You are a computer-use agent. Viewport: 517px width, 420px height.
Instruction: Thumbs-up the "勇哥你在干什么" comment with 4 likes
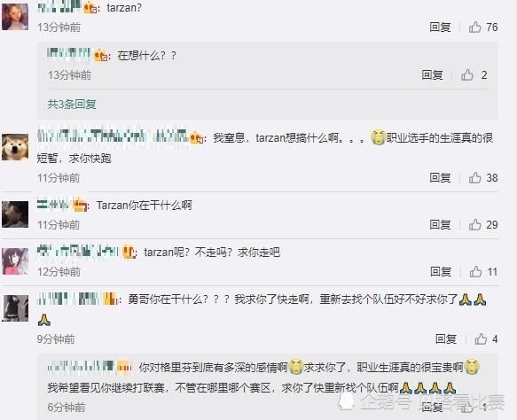481,338
